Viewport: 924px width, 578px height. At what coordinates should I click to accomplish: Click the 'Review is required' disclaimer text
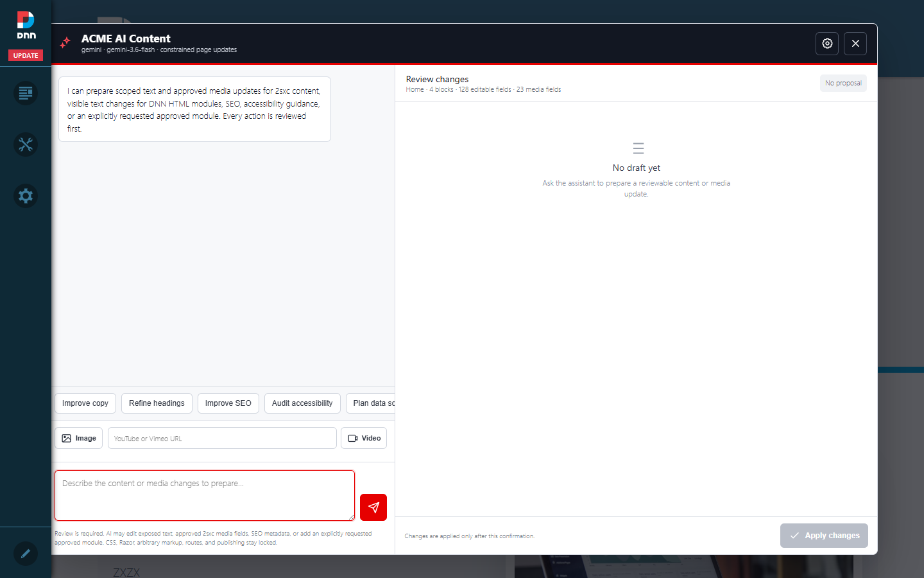click(213, 538)
